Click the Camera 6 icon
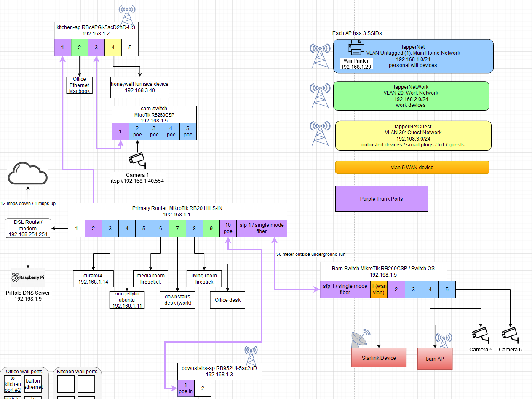Screen dimensions: 532x399 coord(510,335)
